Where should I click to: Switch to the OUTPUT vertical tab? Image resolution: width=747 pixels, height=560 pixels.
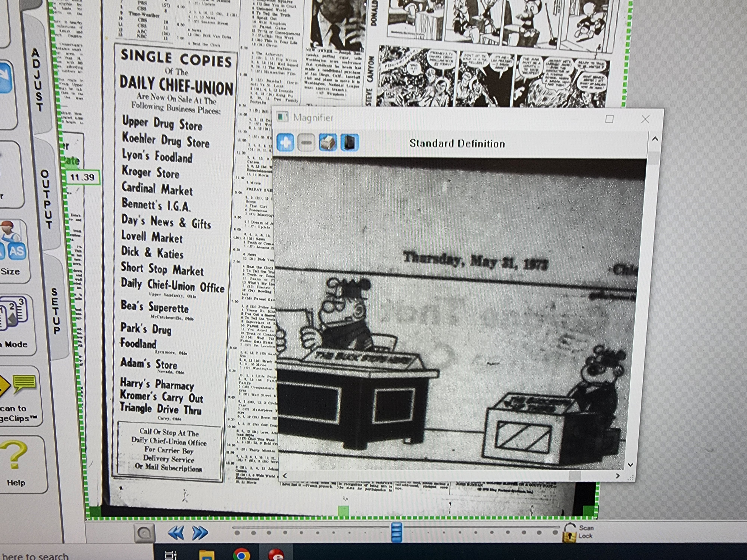(x=47, y=199)
